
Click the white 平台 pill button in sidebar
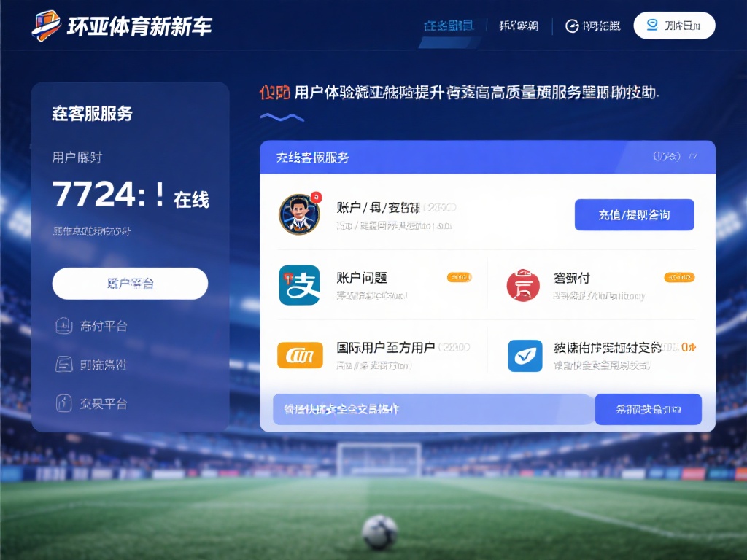tap(130, 284)
